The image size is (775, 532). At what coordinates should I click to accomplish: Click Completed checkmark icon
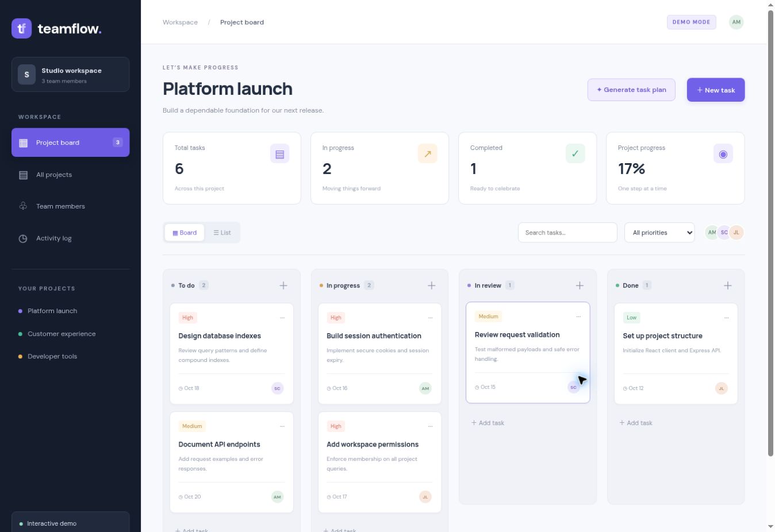[576, 154]
